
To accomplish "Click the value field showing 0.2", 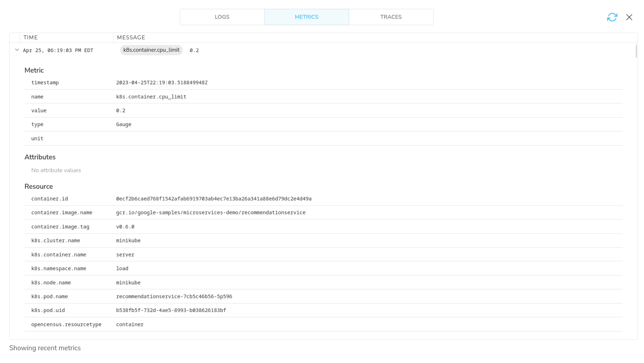I will pyautogui.click(x=121, y=111).
